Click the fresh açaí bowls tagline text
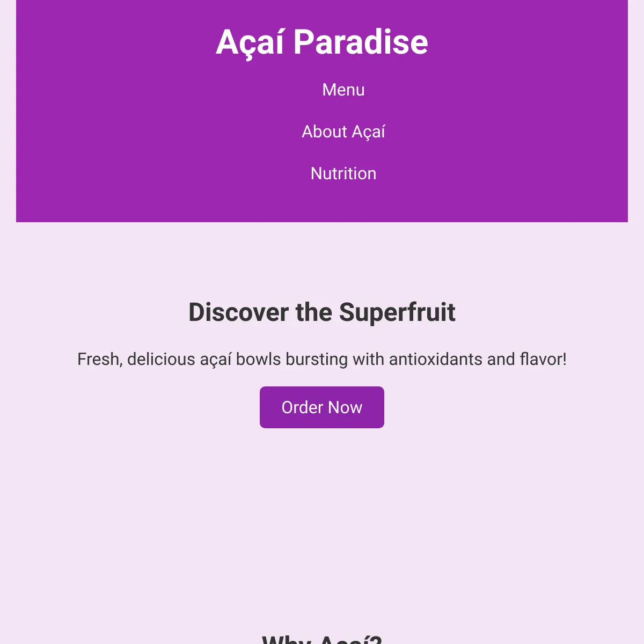Screen dimensions: 644x644 point(322,359)
